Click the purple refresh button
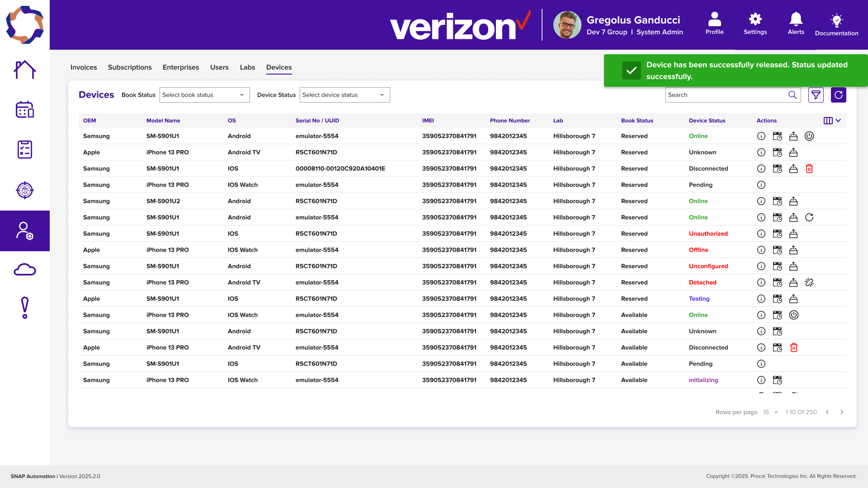The height and width of the screenshot is (488, 868). click(x=838, y=95)
